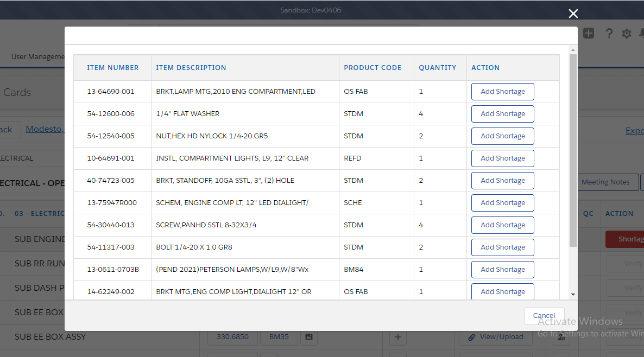Add shortage for BOLT 1/4-20 X 1.0 GR8

tap(502, 247)
